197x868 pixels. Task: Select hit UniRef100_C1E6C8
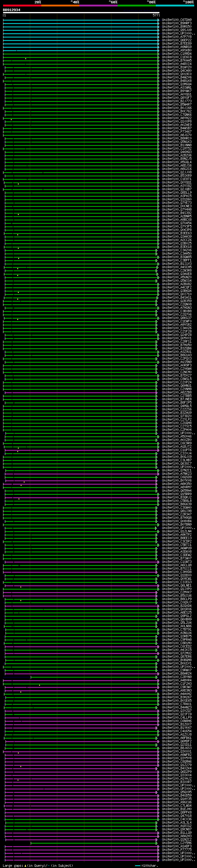click(177, 57)
